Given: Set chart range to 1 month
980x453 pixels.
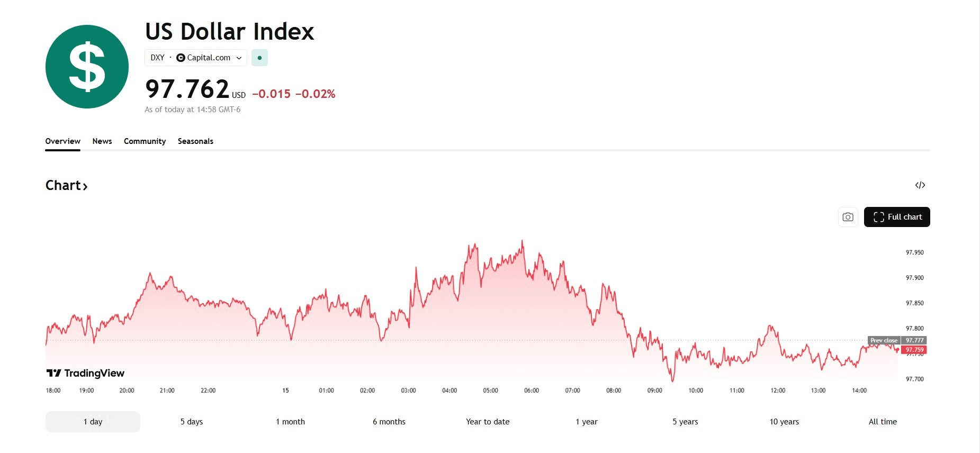Looking at the screenshot, I should 290,422.
